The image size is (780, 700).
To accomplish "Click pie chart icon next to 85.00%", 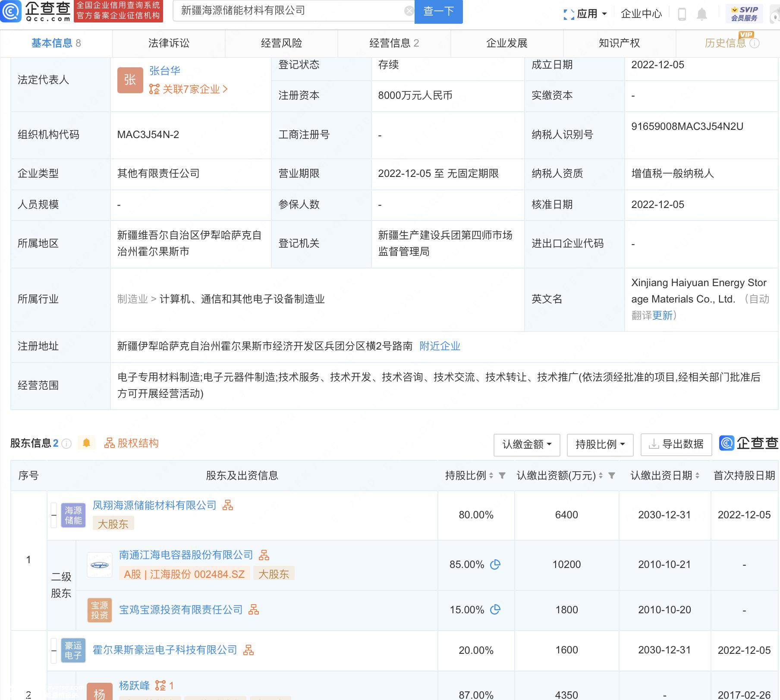I will tap(495, 564).
